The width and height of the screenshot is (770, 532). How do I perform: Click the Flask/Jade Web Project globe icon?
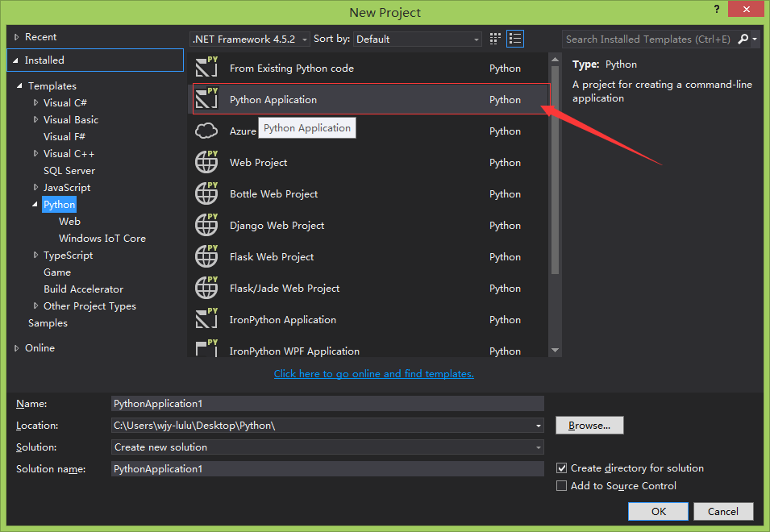(x=206, y=287)
